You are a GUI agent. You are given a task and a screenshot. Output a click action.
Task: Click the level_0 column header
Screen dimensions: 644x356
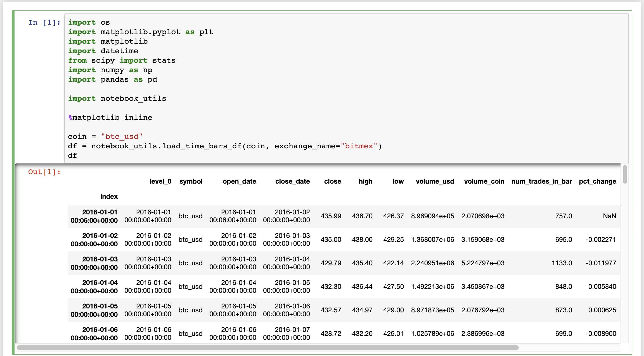pyautogui.click(x=160, y=181)
